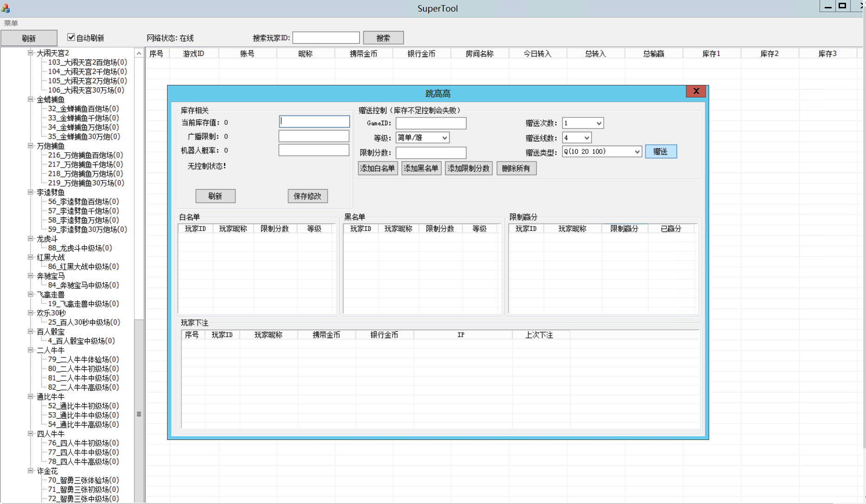Screen dimensions: 866x504
Task: Click the 搜索 button
Action: point(383,38)
